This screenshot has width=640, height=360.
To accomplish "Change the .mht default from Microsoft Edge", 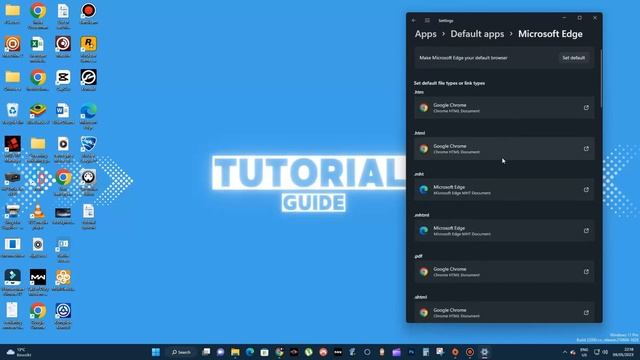I will click(x=504, y=190).
